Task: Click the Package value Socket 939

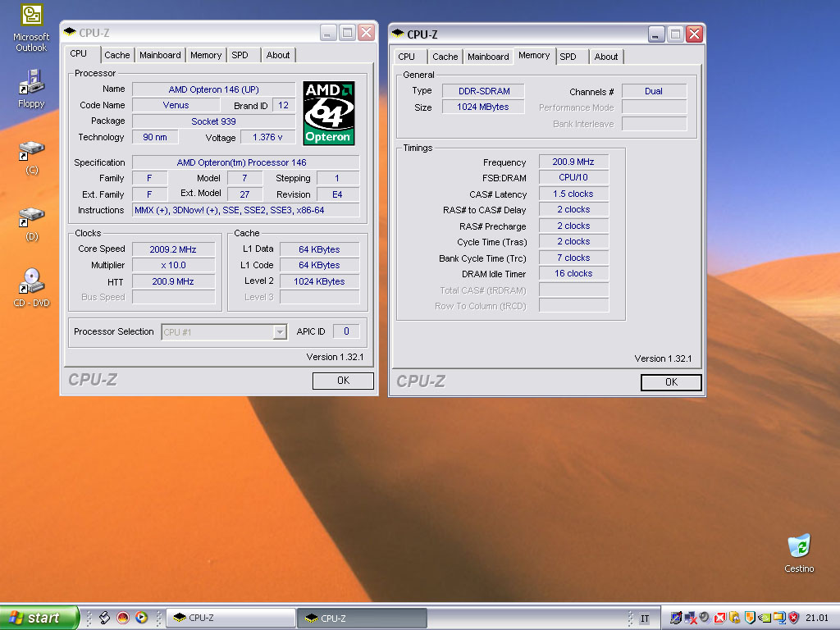Action: (x=214, y=121)
